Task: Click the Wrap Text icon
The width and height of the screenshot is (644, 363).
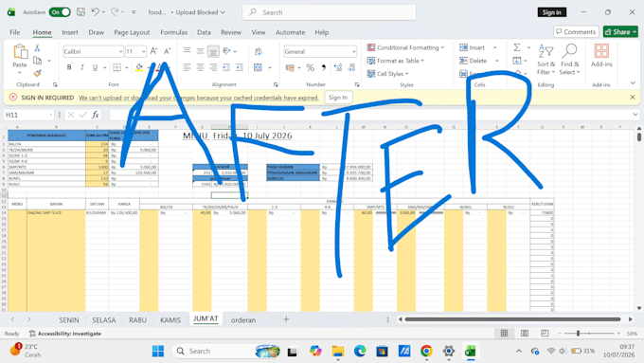Action: point(259,51)
